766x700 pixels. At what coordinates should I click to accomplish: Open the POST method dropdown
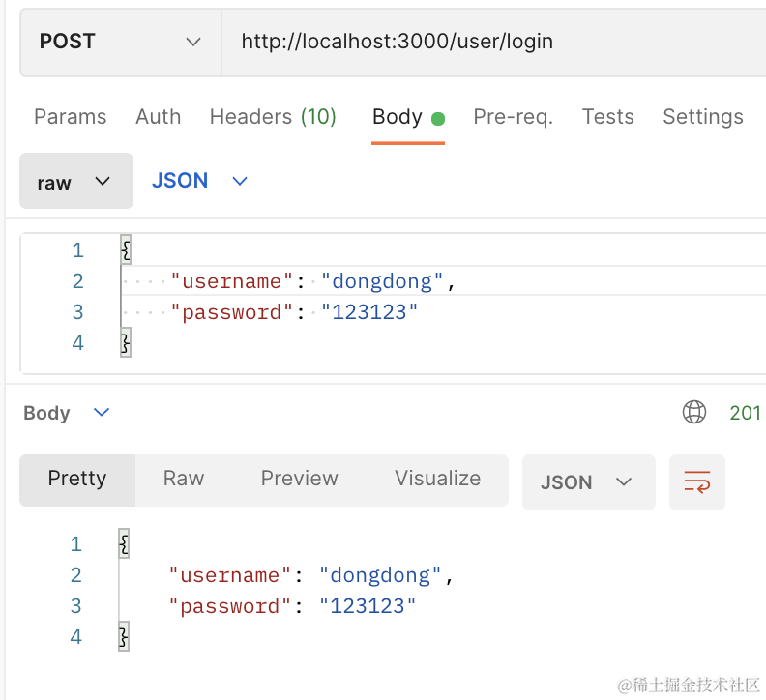(120, 42)
